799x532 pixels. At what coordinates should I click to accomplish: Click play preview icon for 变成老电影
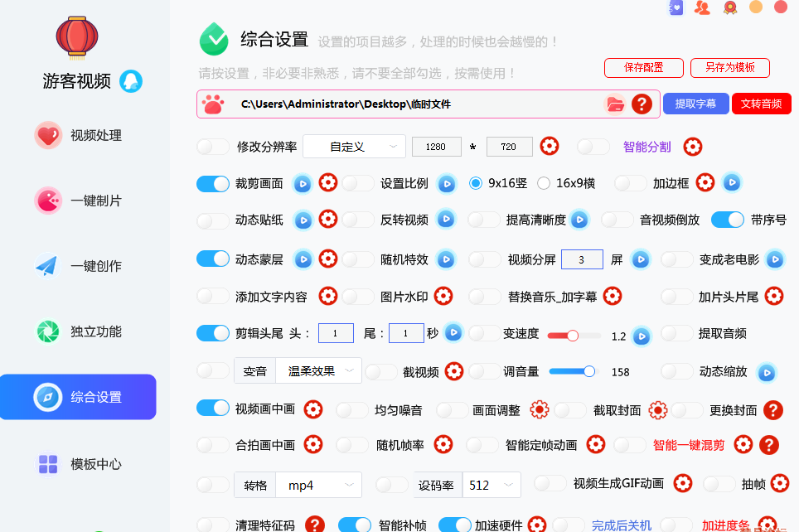(x=775, y=259)
